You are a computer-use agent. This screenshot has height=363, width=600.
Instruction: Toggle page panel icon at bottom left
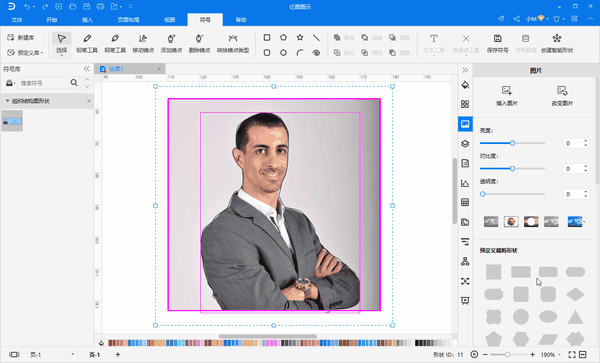click(x=14, y=355)
